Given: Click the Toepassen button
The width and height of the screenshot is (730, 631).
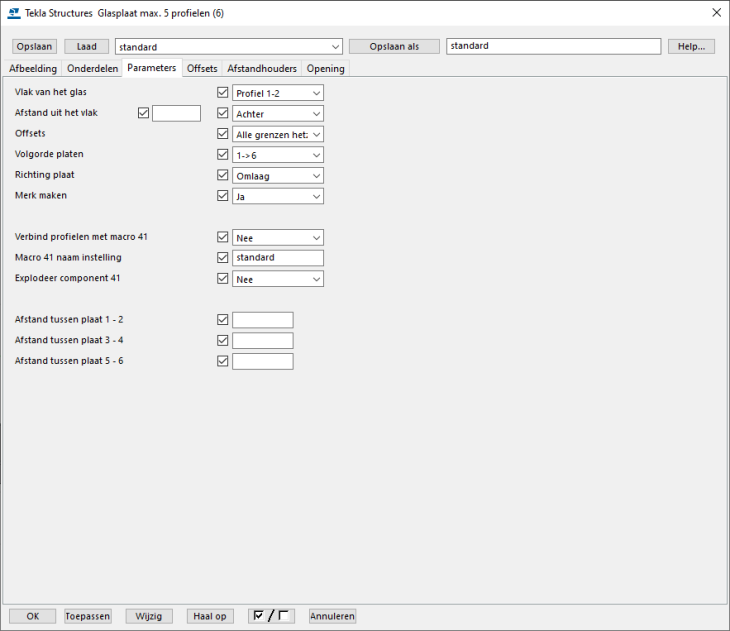Looking at the screenshot, I should coord(88,616).
